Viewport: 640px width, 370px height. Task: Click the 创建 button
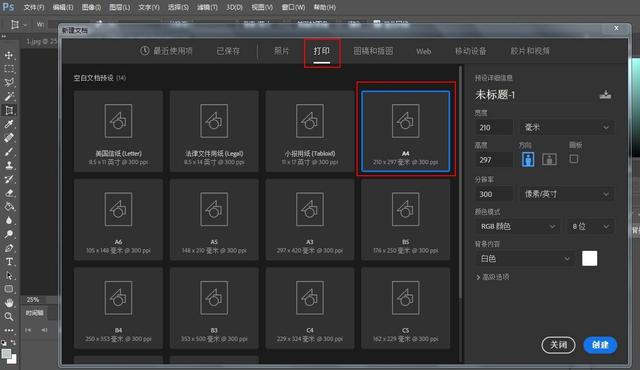[x=600, y=345]
